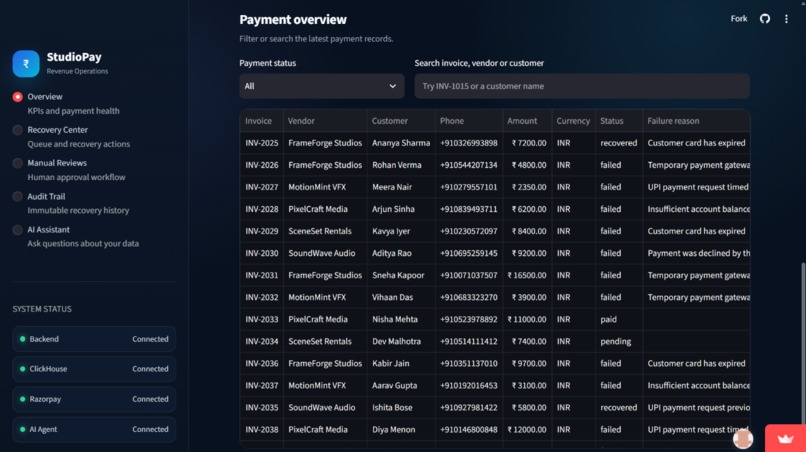Click amount cell ₹ 16500.00
Image resolution: width=806 pixels, height=452 pixels.
(527, 275)
